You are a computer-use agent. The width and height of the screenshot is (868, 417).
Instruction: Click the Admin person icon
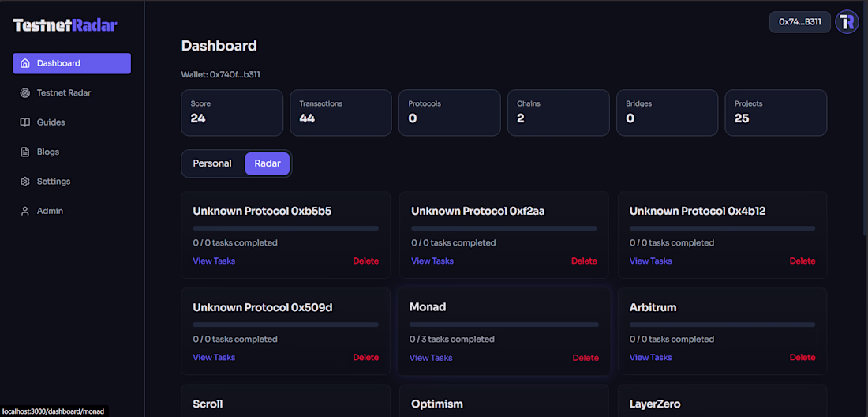[x=25, y=211]
